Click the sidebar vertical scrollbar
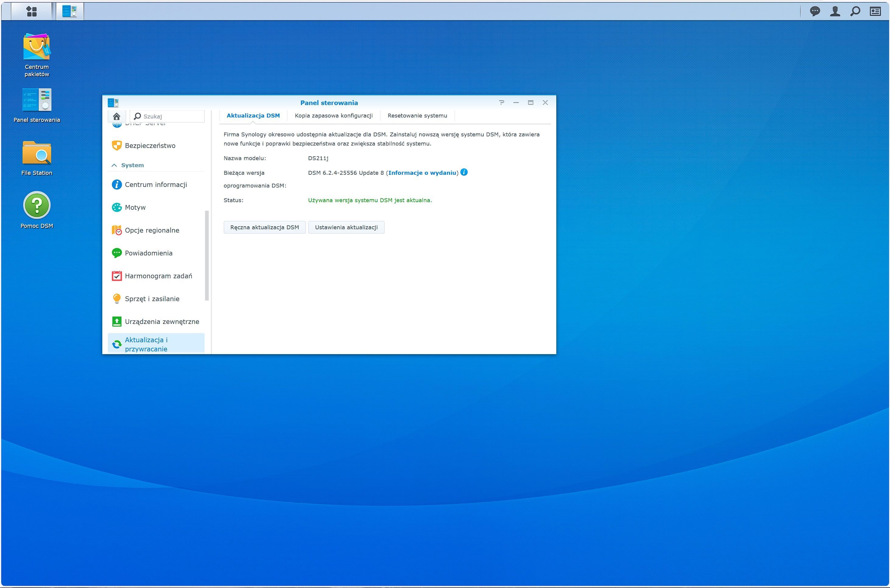Viewport: 890px width, 588px height. tap(206, 255)
